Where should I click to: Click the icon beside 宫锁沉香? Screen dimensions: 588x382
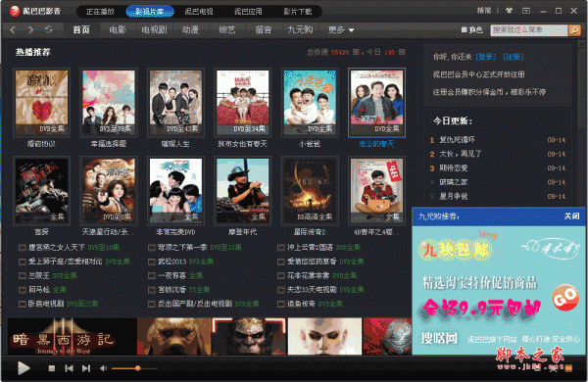click(x=152, y=290)
